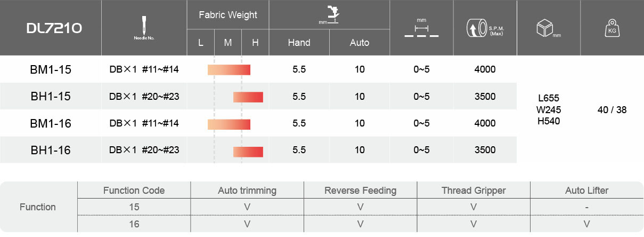This screenshot has height=237, width=644.
Task: Click the DL7210 model logo
Action: pos(54,28)
